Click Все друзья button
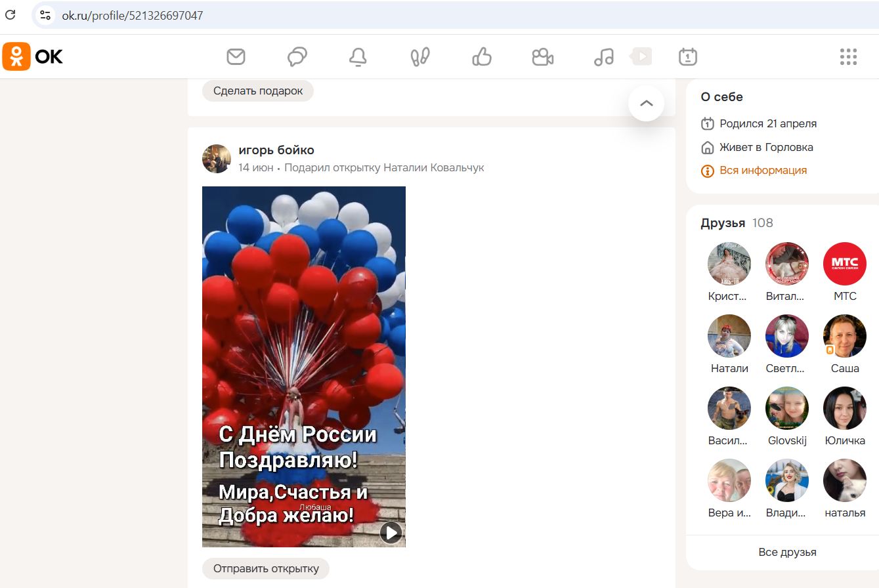Viewport: 879px width, 588px height. click(787, 552)
